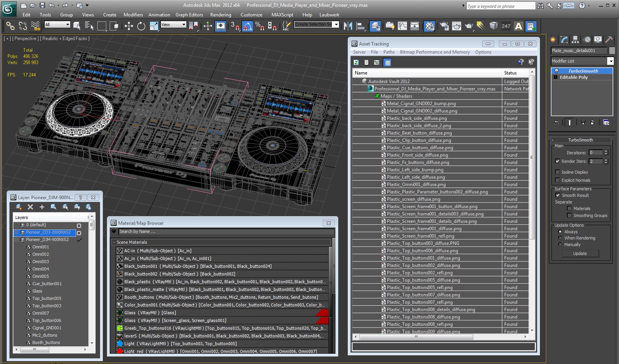This screenshot has width=619, height=364.
Task: Click the Realistic + Edged Faces viewport label
Action: [65, 38]
